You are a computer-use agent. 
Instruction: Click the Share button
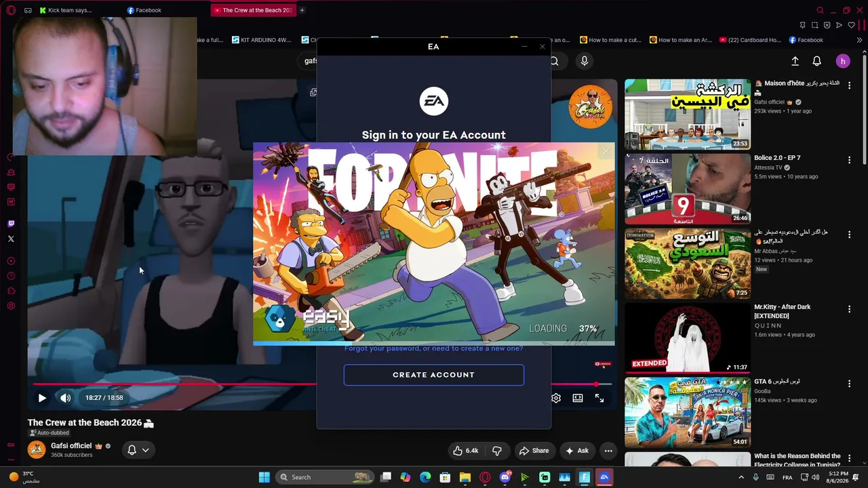pos(534,451)
